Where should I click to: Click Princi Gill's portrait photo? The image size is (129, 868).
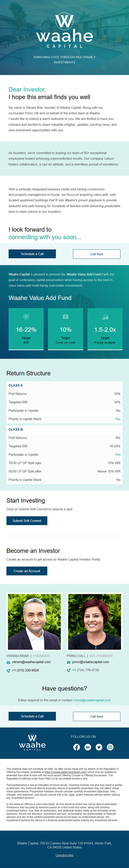point(94,621)
